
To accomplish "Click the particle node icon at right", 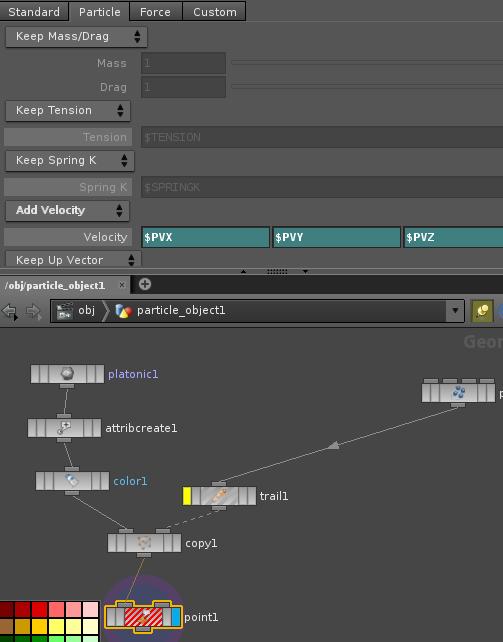I will coord(458,392).
